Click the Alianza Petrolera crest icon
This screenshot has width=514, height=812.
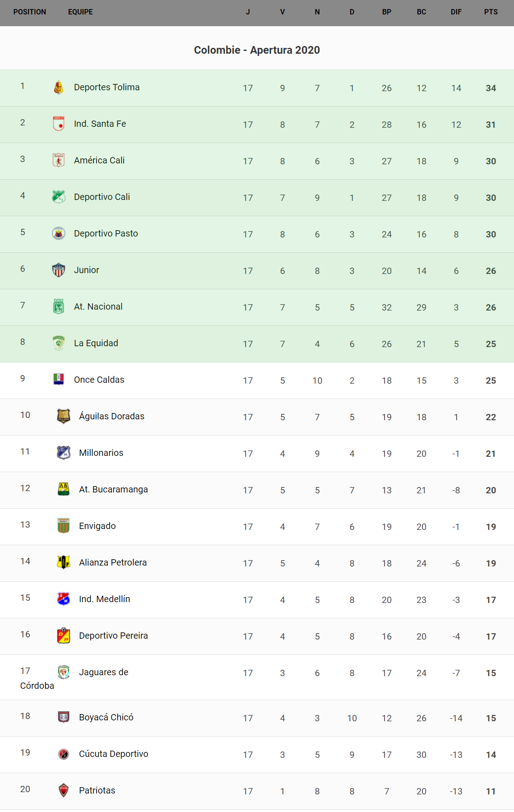pos(64,562)
